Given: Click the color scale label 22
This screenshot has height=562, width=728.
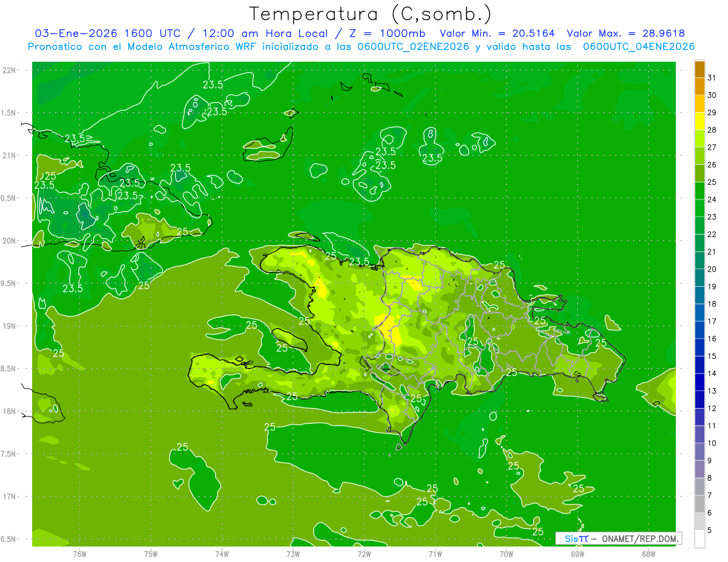Looking at the screenshot, I should [712, 234].
